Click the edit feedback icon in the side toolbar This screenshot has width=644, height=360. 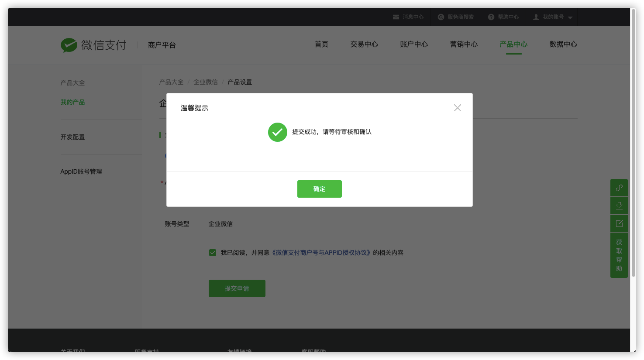[619, 223]
